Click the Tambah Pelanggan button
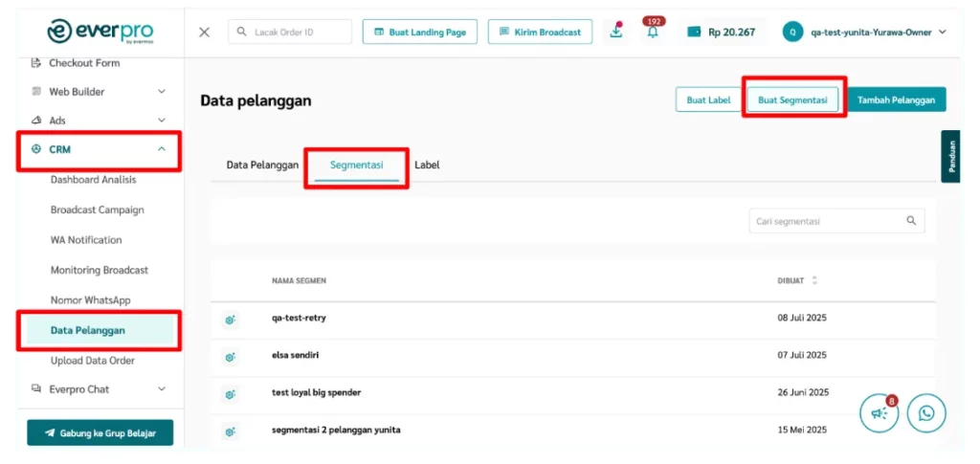Viewport: 980px width, 464px height. (896, 99)
